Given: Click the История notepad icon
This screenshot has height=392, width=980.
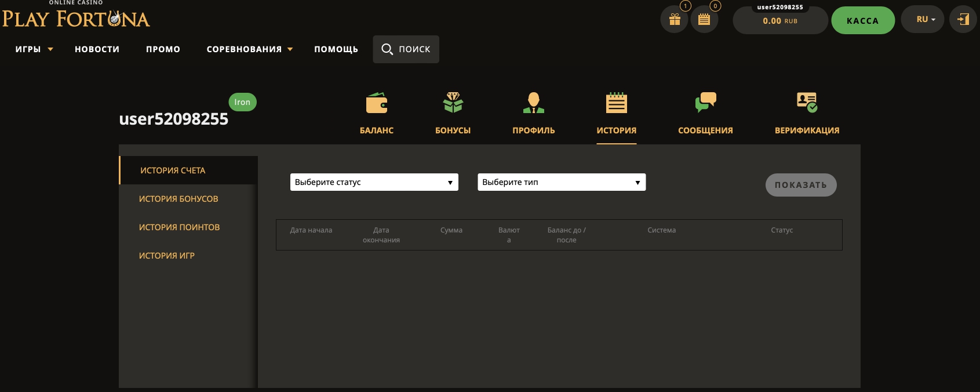Looking at the screenshot, I should 616,103.
